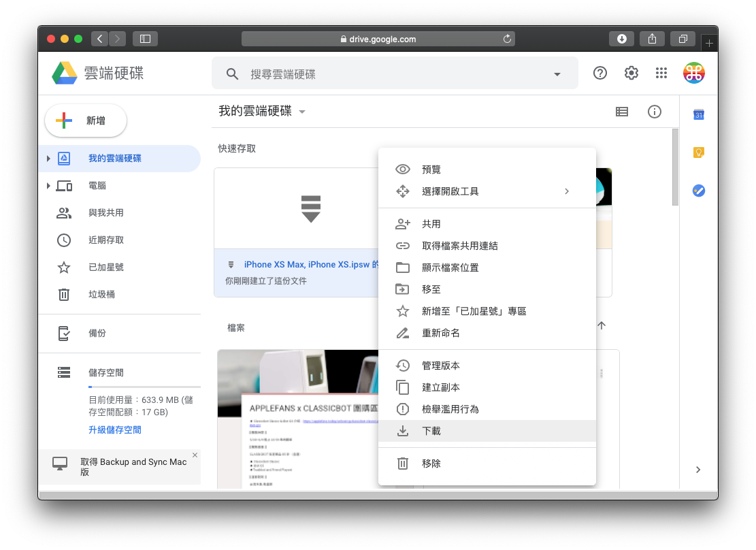
Task: Choose 重新命名 menu item
Action: click(x=487, y=333)
